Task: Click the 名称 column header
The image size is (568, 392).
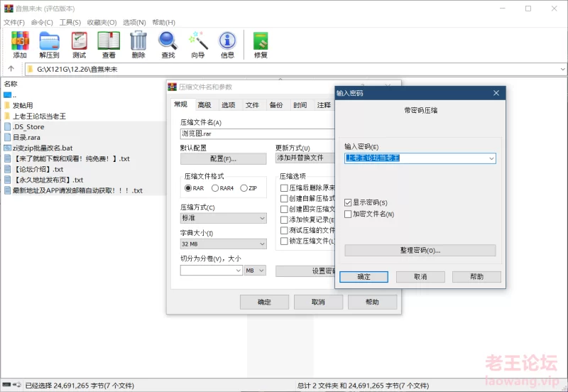Action: pyautogui.click(x=11, y=84)
